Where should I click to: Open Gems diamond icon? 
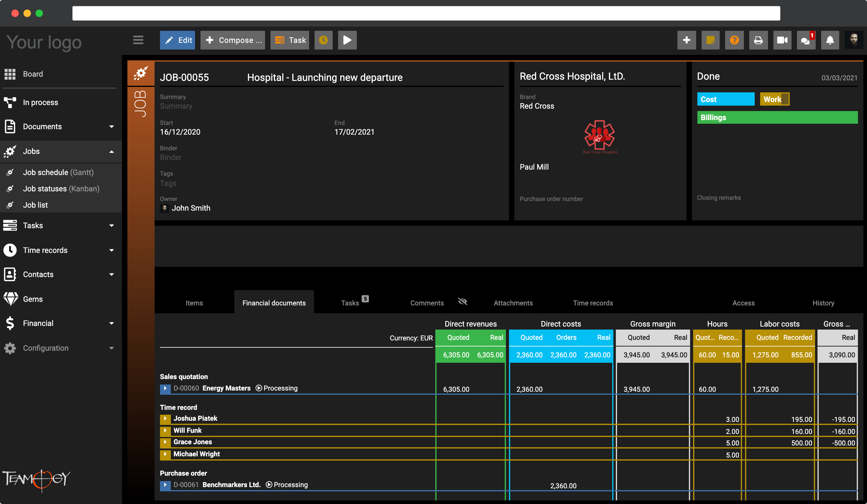pos(11,299)
